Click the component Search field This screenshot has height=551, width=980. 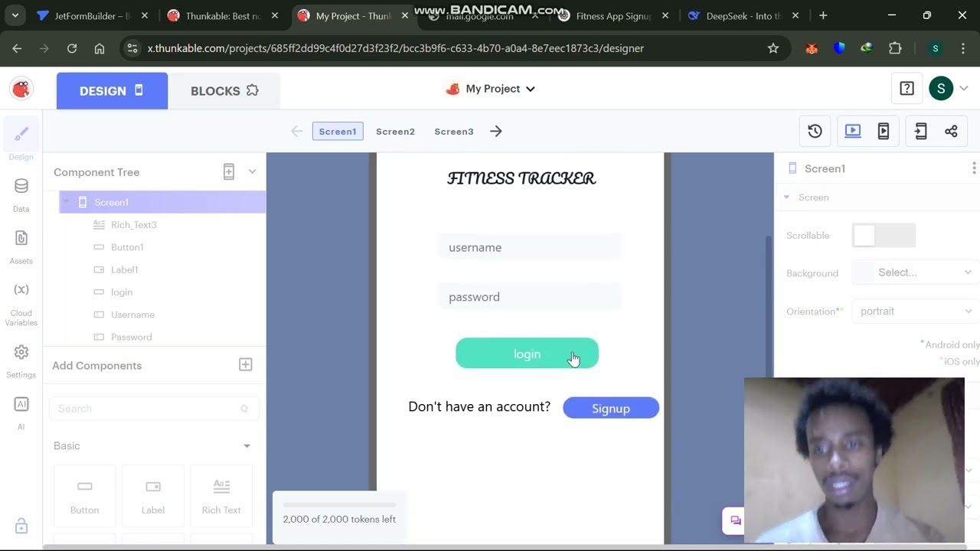(154, 409)
